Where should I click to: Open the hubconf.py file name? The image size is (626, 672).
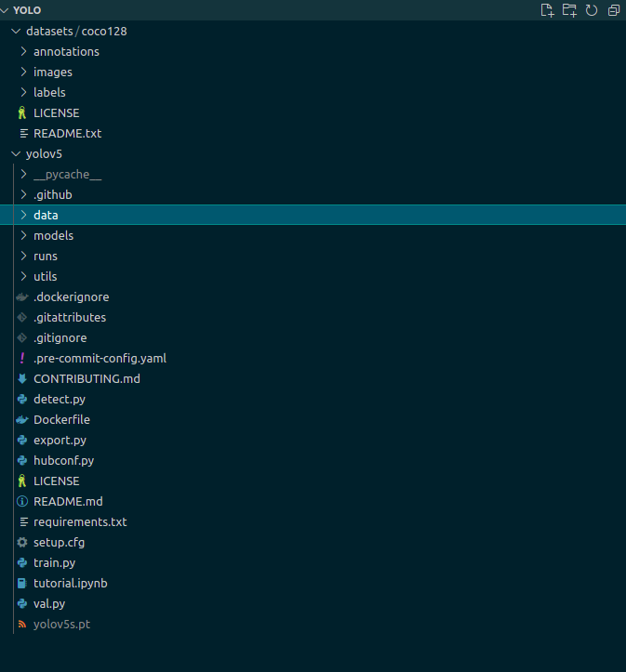[x=64, y=460]
